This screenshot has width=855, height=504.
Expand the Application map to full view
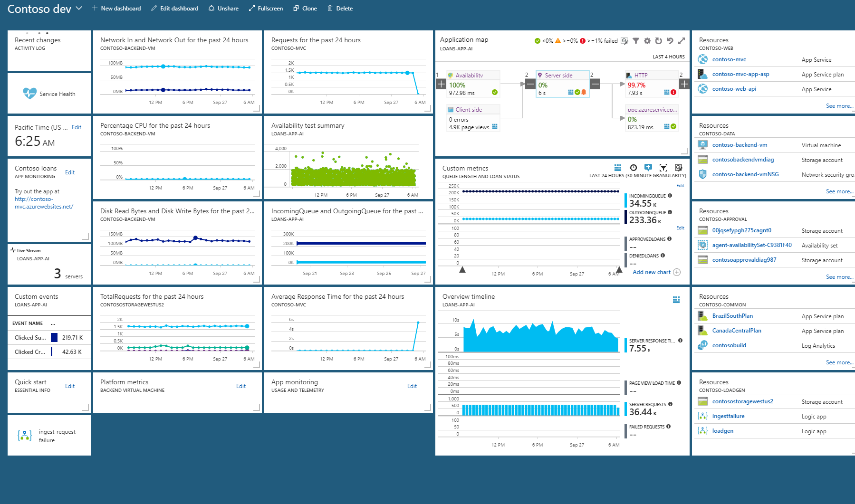coord(681,41)
